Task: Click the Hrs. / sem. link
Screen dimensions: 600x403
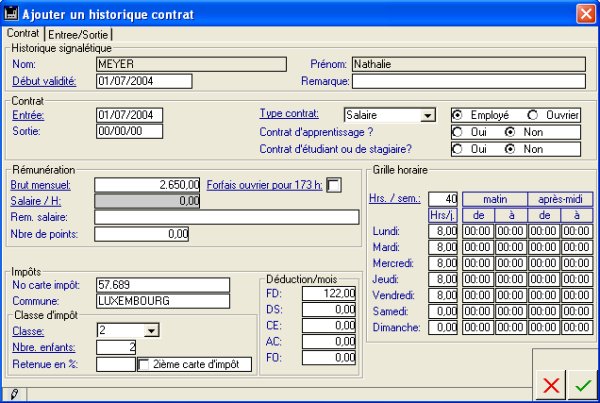Action: click(x=395, y=198)
